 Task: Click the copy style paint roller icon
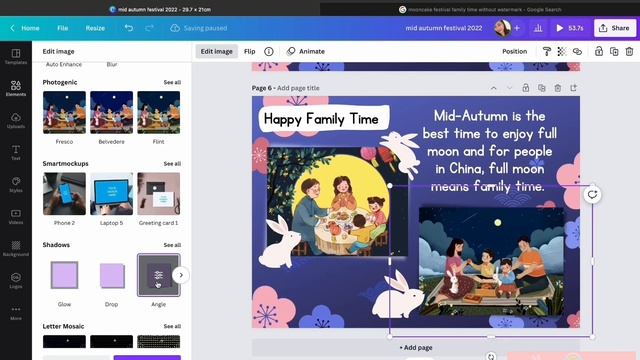[546, 51]
